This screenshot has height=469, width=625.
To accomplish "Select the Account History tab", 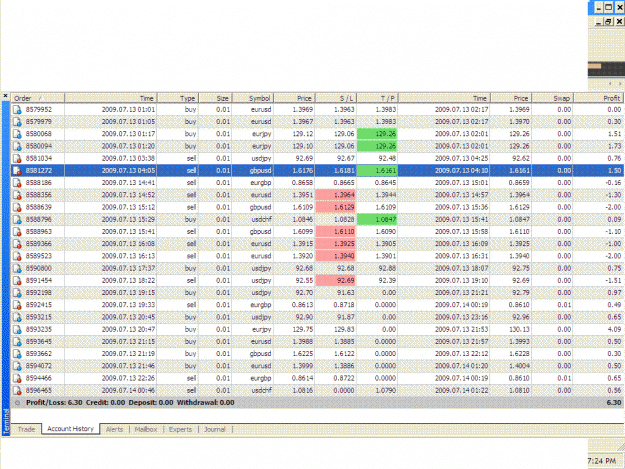I will (70, 429).
